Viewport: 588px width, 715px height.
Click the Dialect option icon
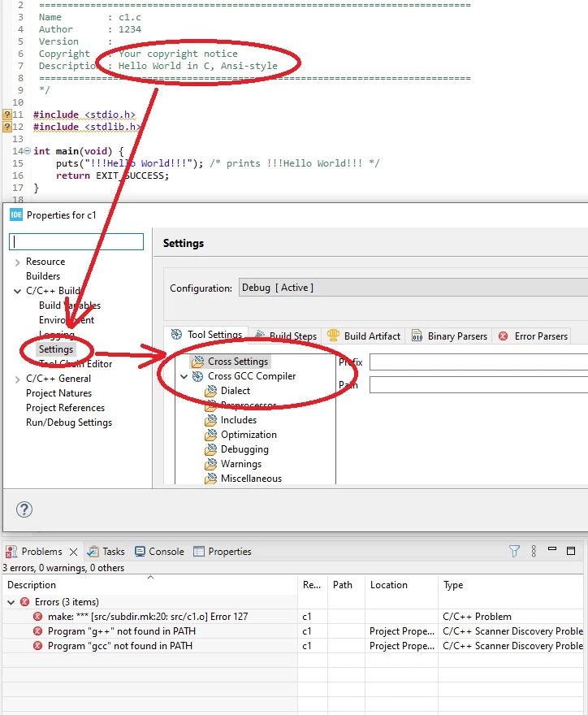click(211, 391)
